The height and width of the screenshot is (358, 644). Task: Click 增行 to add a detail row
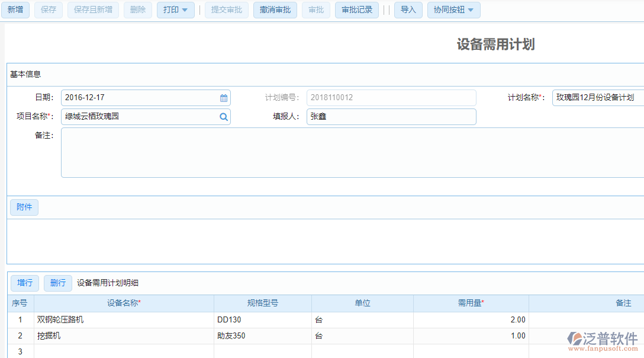click(x=24, y=283)
